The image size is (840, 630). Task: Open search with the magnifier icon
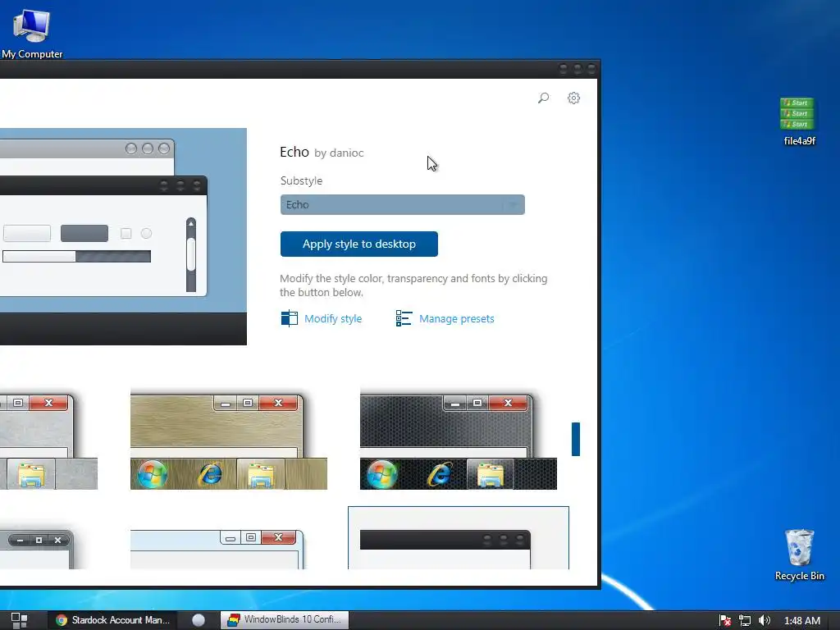coord(543,98)
